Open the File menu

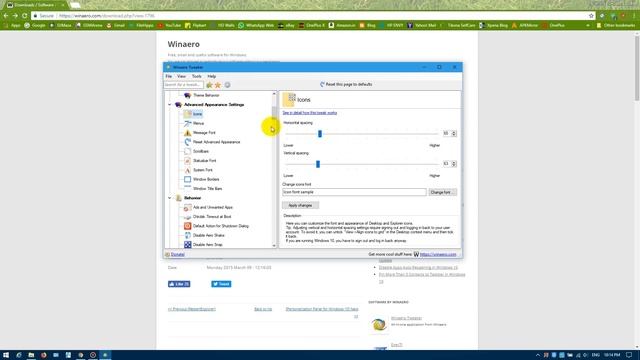pos(169,76)
